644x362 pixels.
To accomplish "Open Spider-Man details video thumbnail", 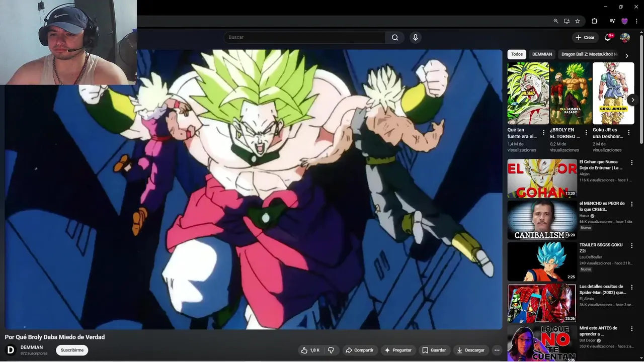I will [542, 303].
